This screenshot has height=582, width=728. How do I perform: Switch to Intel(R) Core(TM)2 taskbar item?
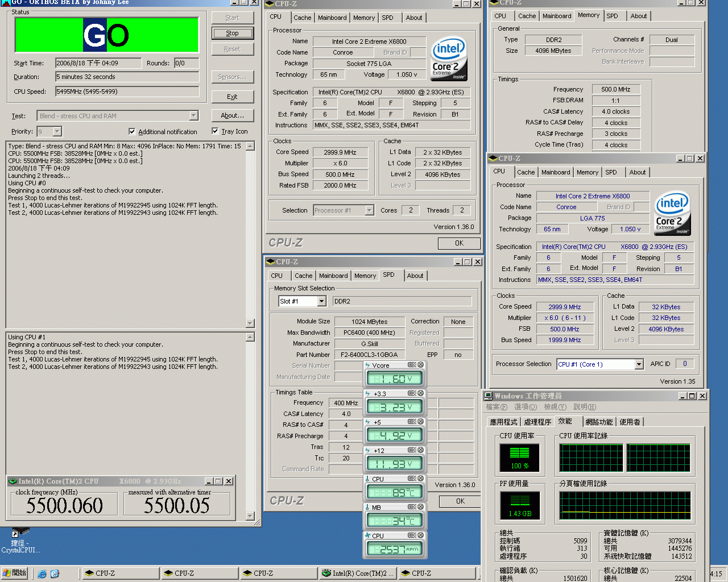357,573
